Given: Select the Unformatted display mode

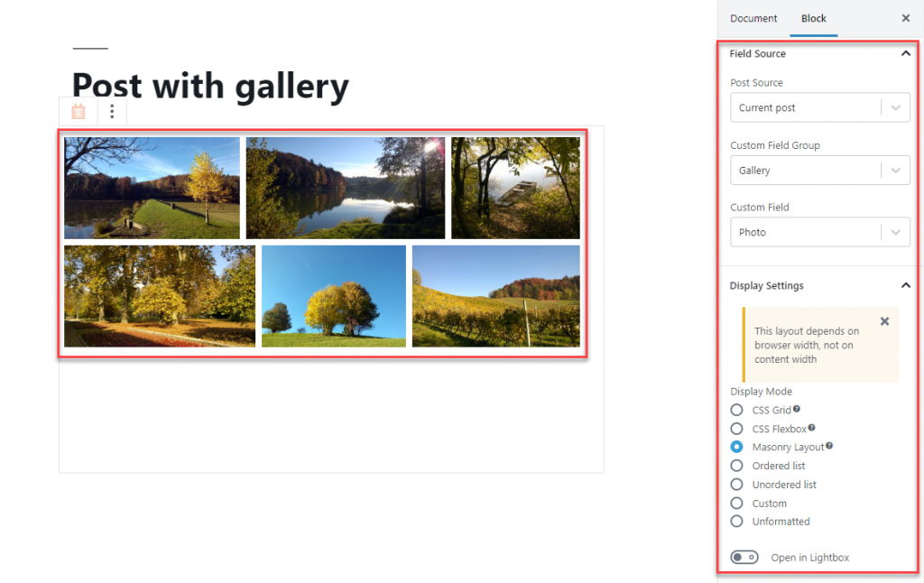Looking at the screenshot, I should [x=735, y=522].
